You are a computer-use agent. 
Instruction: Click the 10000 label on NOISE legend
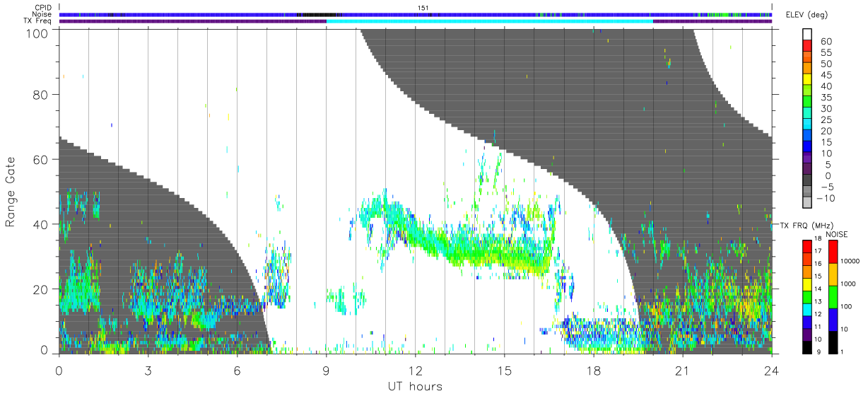(850, 262)
